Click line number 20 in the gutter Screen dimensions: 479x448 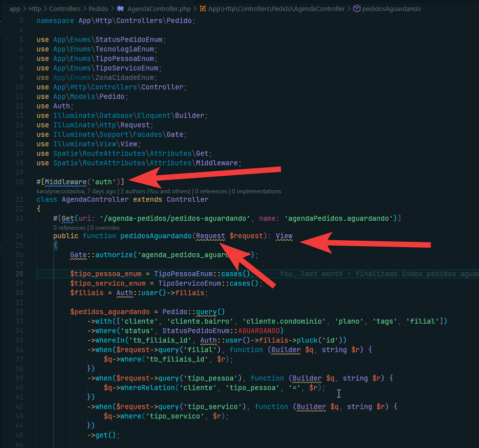coord(19,182)
